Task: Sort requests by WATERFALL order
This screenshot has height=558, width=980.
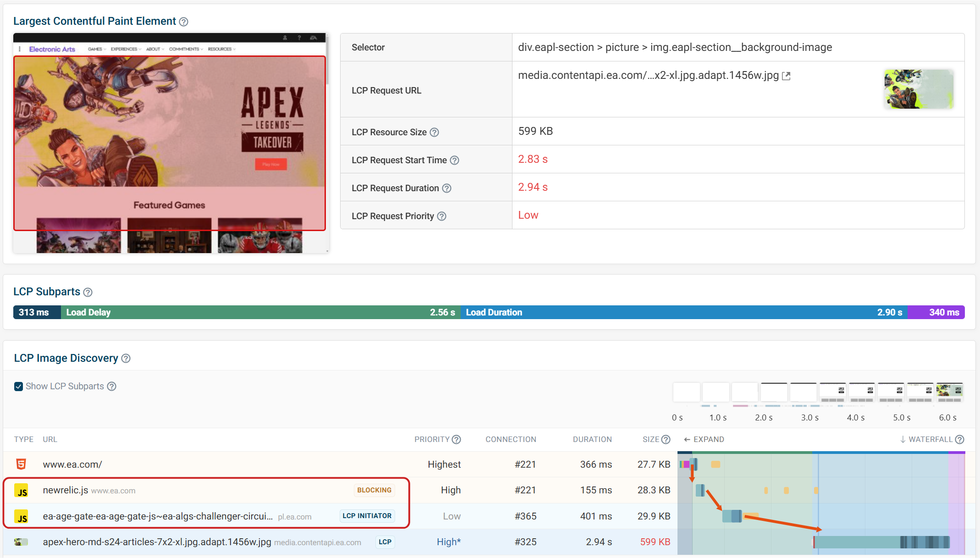Action: click(x=926, y=439)
